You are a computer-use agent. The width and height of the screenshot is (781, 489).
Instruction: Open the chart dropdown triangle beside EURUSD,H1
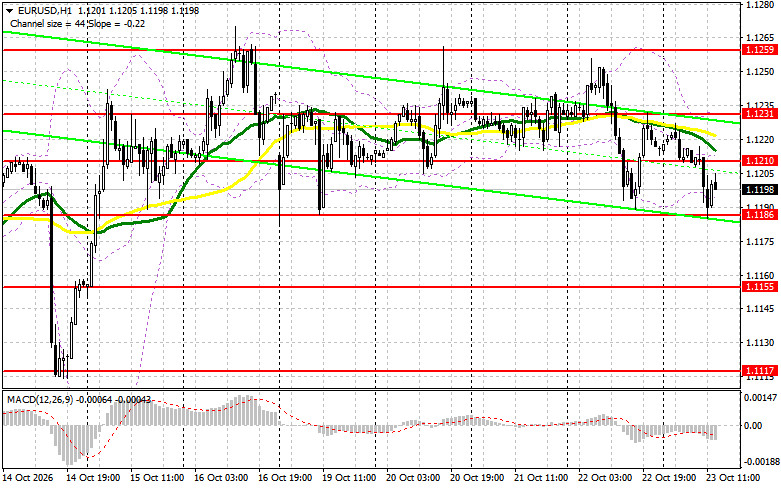point(9,10)
